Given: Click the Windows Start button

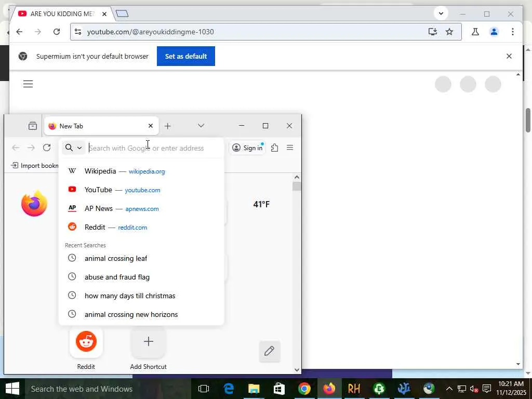Looking at the screenshot, I should coord(12,389).
